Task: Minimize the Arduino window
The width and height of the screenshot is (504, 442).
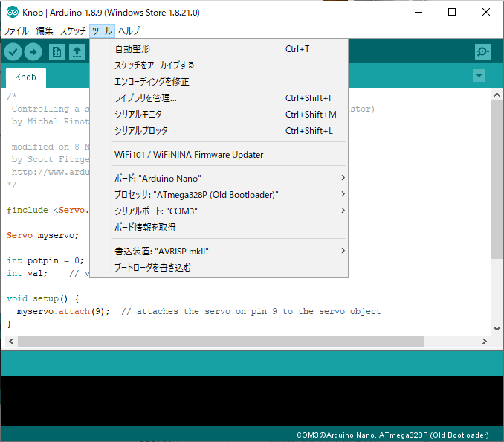Action: [x=419, y=12]
